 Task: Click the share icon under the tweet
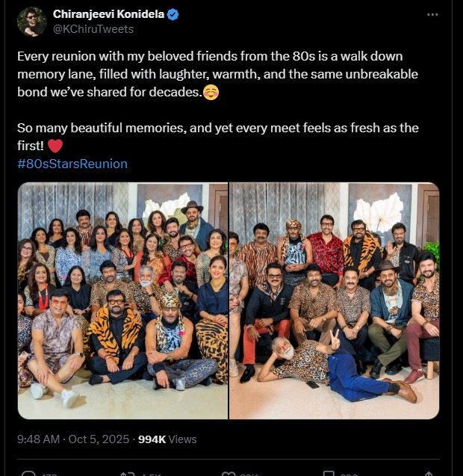click(430, 473)
